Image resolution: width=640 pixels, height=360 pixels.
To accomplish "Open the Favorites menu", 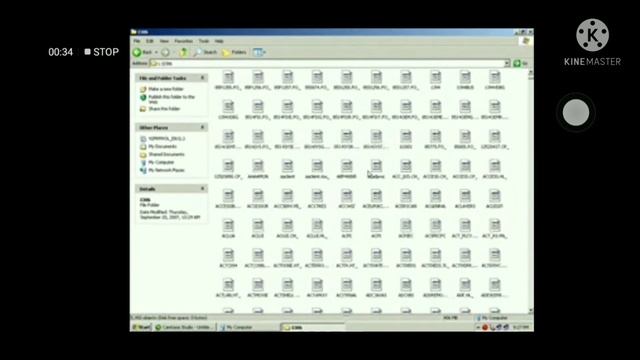I will (183, 41).
